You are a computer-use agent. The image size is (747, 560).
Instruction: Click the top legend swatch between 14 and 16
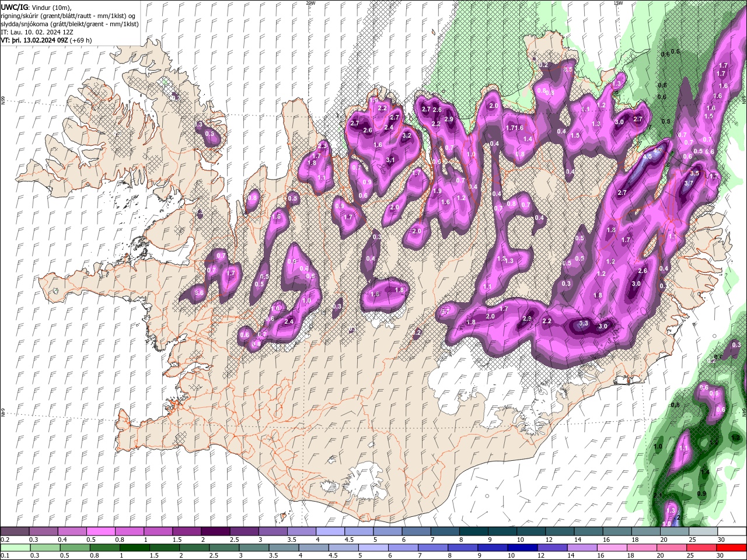[588, 531]
